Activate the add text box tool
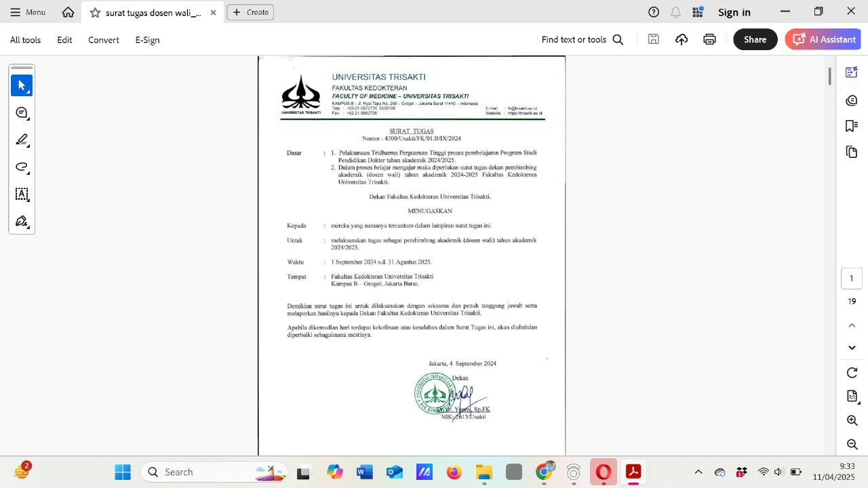The image size is (868, 488). [22, 194]
